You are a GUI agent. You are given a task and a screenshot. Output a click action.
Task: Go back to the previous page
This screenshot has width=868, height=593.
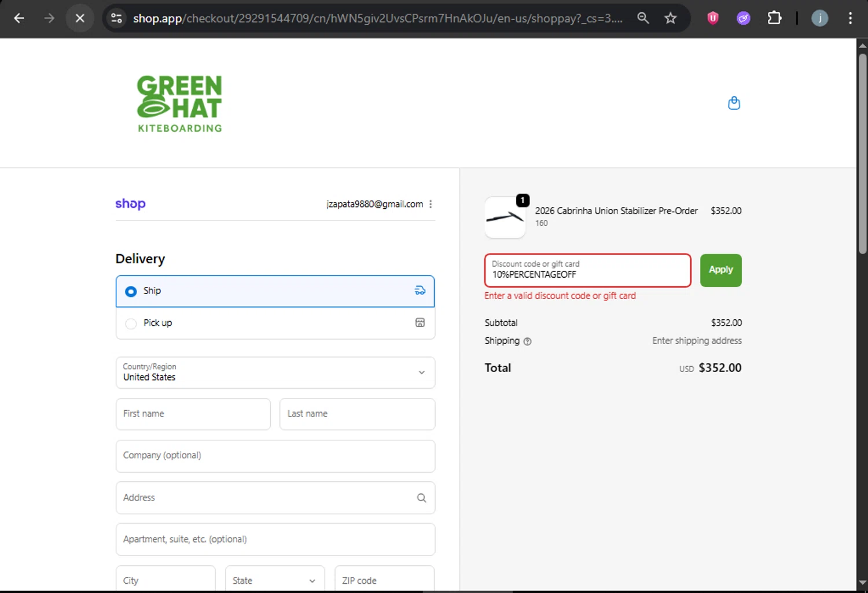(x=19, y=19)
